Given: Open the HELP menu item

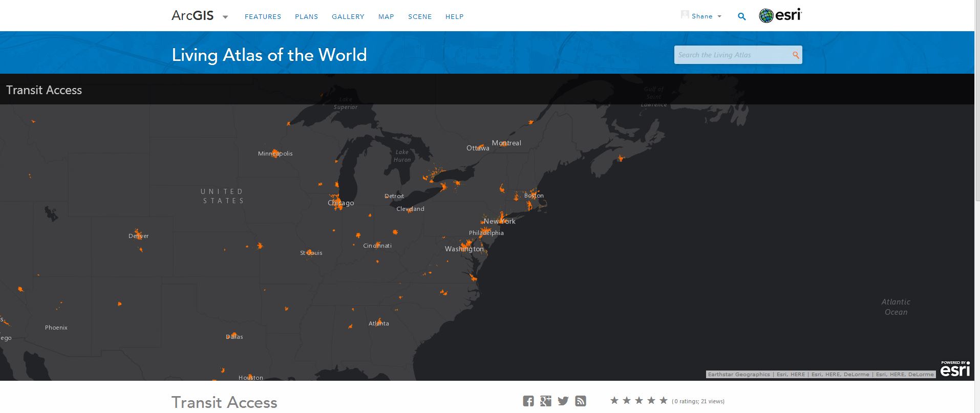Looking at the screenshot, I should 455,17.
